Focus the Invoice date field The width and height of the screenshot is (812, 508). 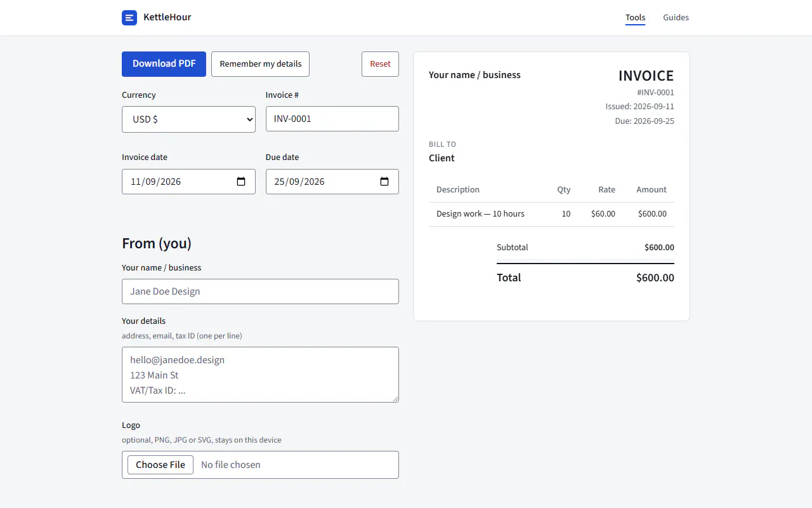(188, 182)
